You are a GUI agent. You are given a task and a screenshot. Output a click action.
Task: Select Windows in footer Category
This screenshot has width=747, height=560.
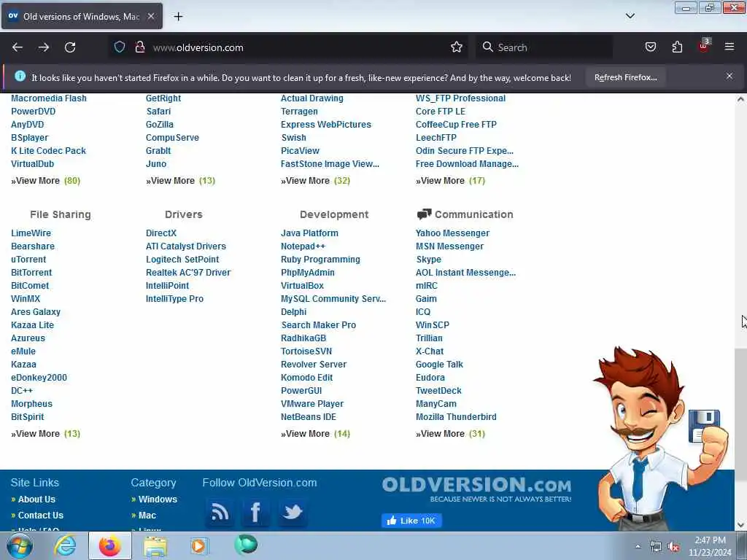pos(158,499)
